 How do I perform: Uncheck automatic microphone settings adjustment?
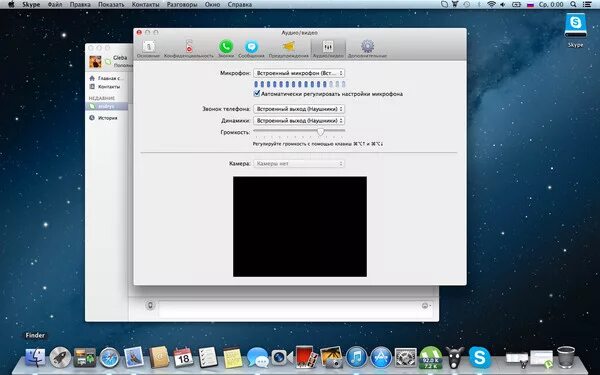pos(257,93)
